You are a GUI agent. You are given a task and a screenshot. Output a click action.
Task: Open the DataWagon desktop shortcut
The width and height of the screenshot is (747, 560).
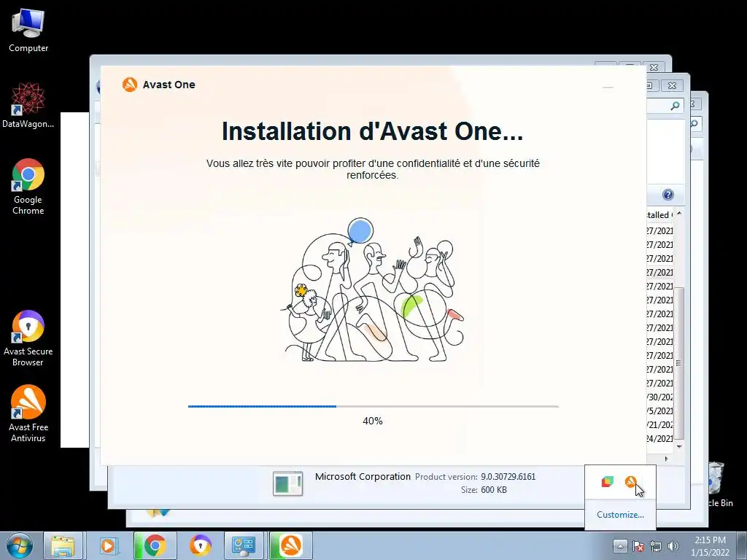click(28, 106)
